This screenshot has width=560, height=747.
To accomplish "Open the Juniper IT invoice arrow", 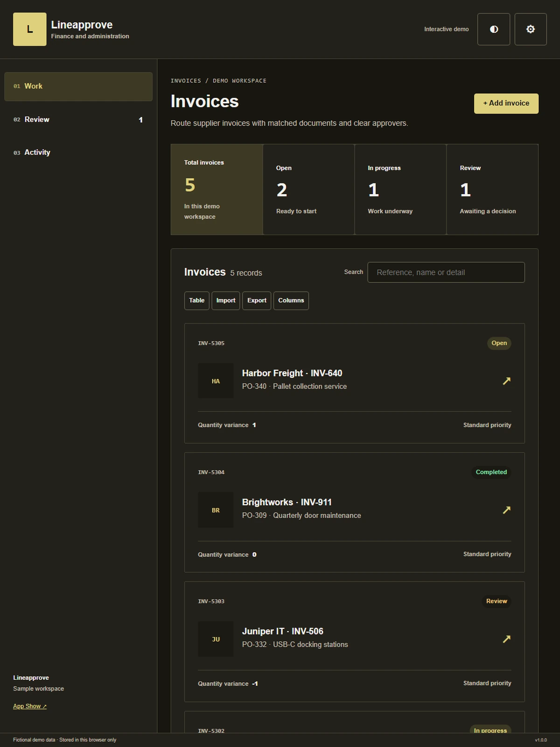I will pyautogui.click(x=506, y=639).
